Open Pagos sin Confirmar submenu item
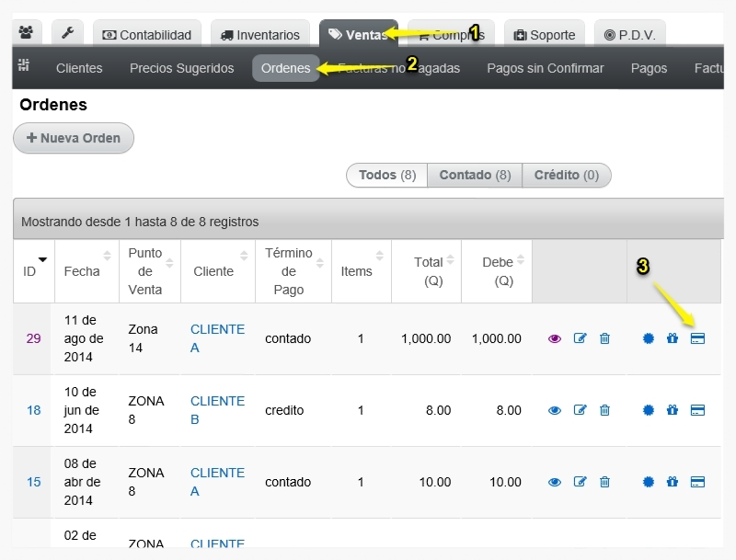Screen dimensions: 736x560 [545, 68]
